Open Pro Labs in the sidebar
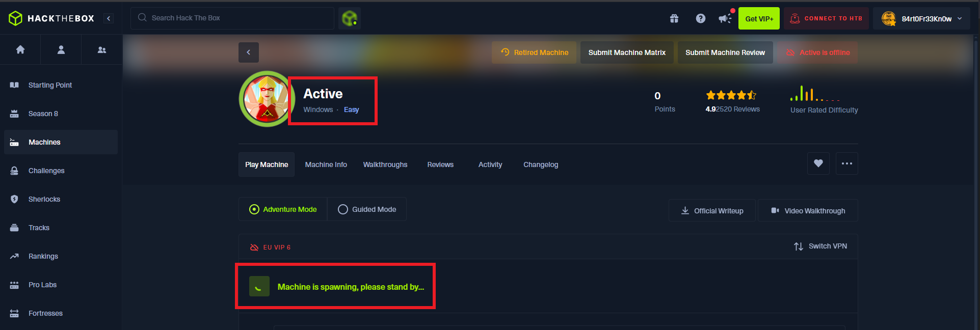The image size is (980, 330). (61, 285)
